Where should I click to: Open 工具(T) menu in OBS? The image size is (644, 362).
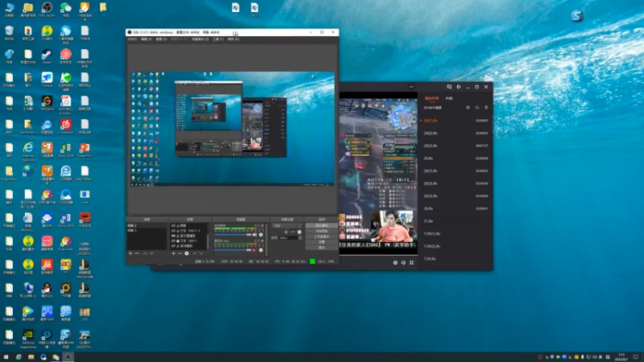tap(218, 39)
